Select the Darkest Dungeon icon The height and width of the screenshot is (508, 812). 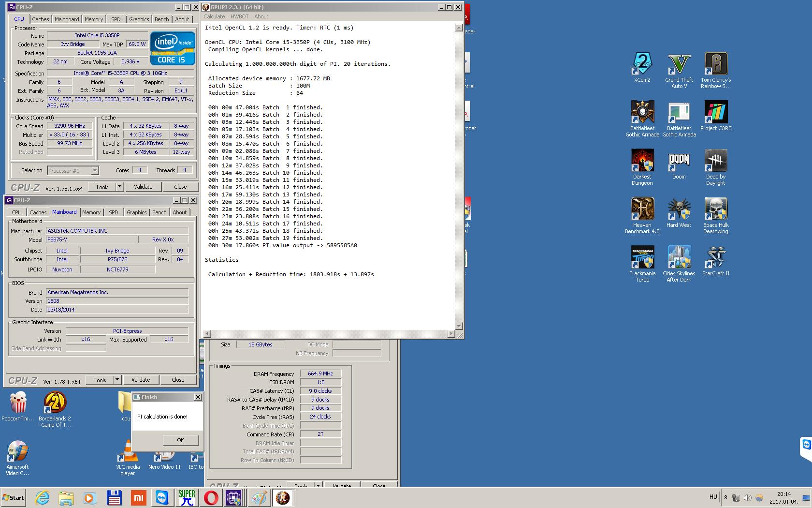pyautogui.click(x=642, y=167)
